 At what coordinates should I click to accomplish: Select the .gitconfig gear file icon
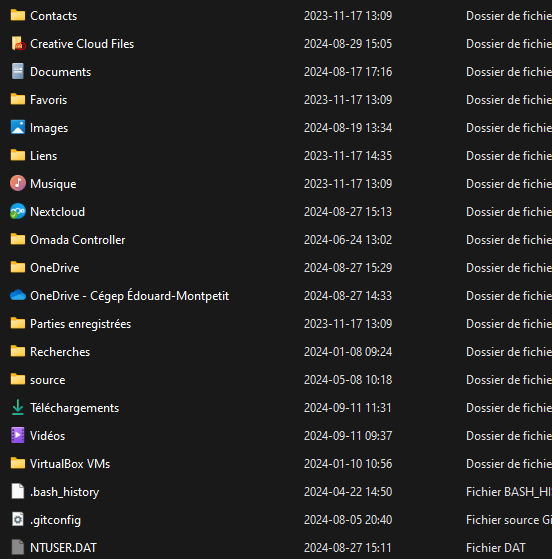click(18, 519)
